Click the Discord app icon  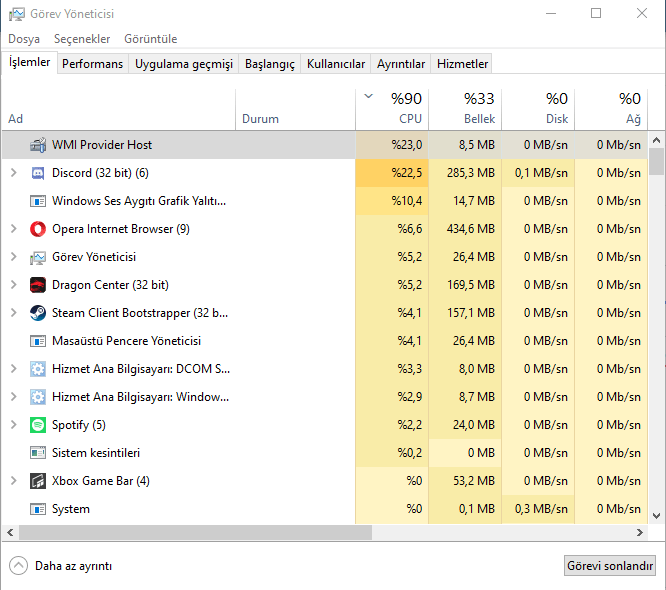(x=38, y=173)
